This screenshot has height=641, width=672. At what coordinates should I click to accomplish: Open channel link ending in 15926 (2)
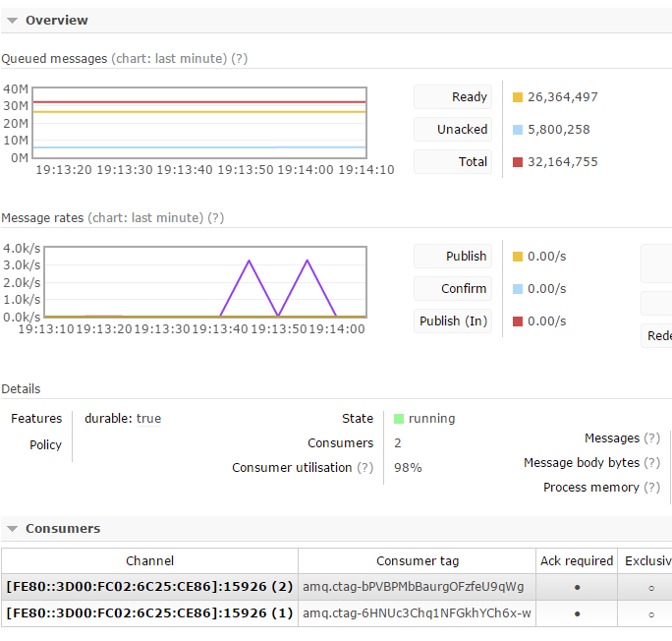click(149, 587)
